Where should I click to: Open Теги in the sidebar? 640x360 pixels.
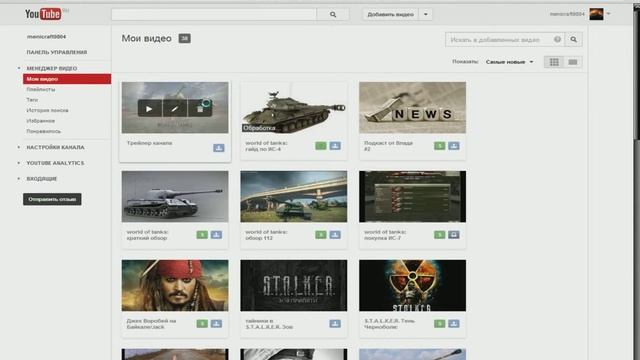[x=32, y=100]
